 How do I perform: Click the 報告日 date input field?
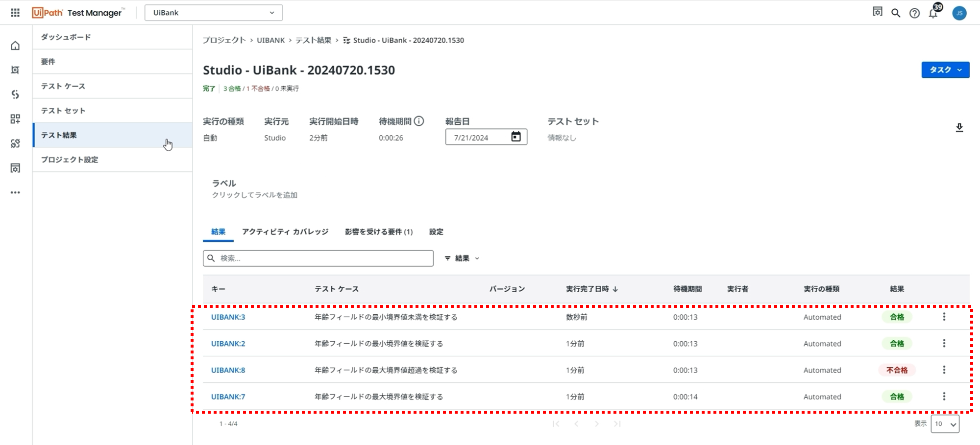[x=486, y=137]
